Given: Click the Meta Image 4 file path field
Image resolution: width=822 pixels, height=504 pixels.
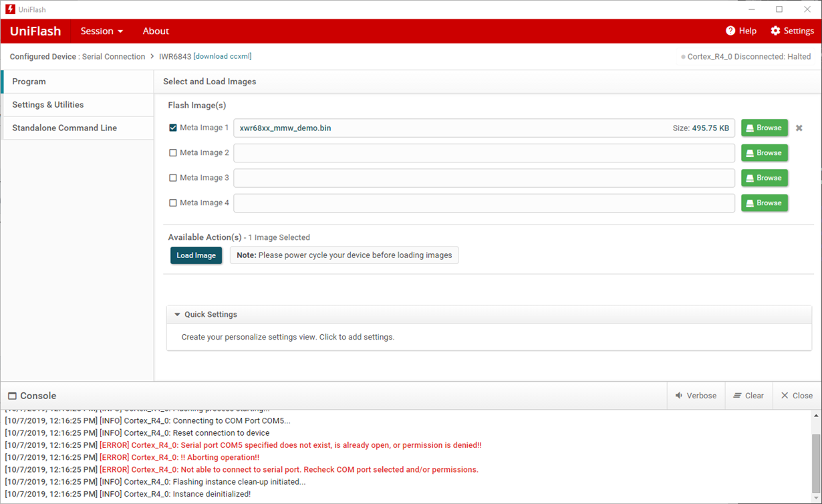Looking at the screenshot, I should 484,203.
